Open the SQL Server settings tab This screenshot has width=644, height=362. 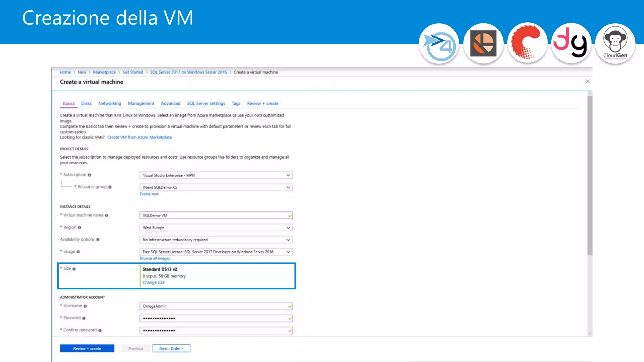click(x=206, y=103)
